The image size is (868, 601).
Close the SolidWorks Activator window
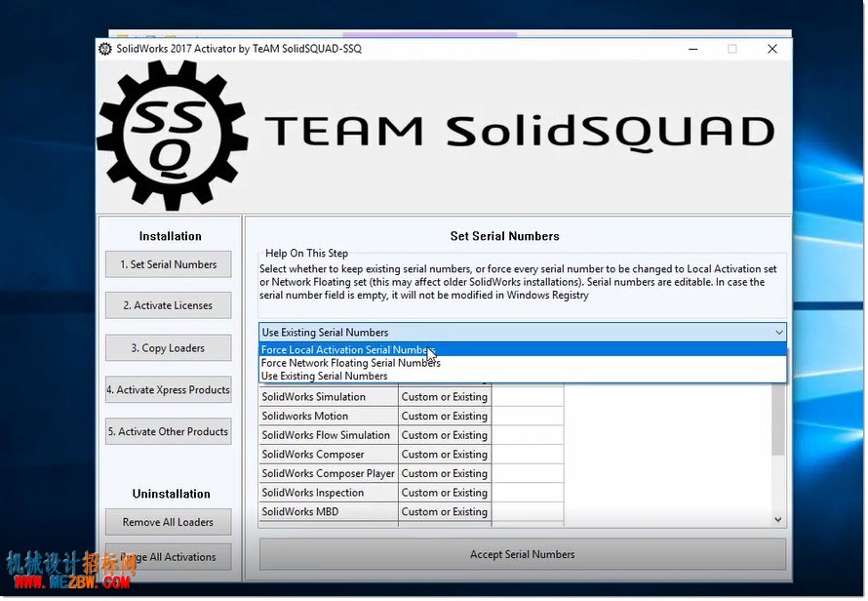click(x=772, y=49)
